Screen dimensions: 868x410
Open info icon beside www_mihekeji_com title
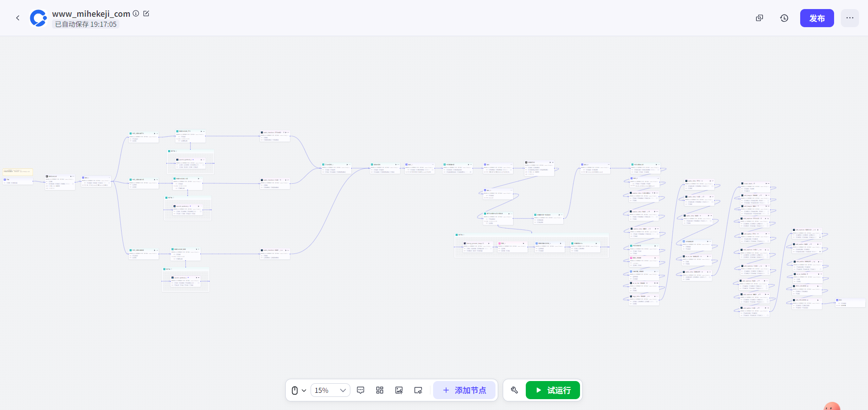pyautogui.click(x=136, y=14)
